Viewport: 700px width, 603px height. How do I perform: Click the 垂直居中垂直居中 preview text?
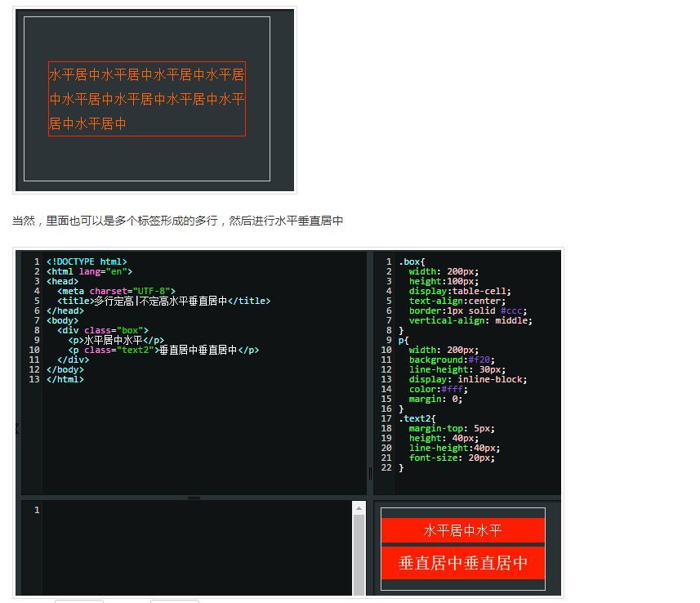click(462, 563)
